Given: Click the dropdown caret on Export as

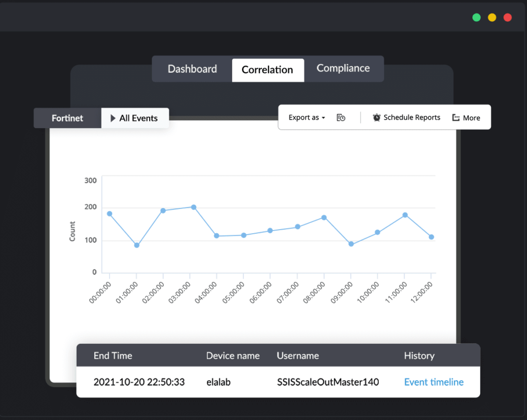Looking at the screenshot, I should point(323,117).
